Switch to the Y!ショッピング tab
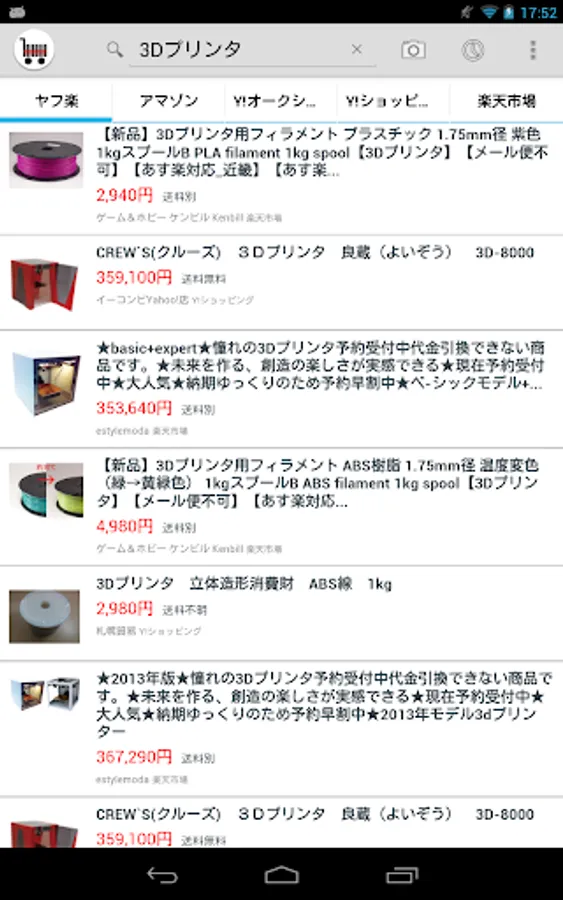The image size is (563, 900). pyautogui.click(x=393, y=101)
